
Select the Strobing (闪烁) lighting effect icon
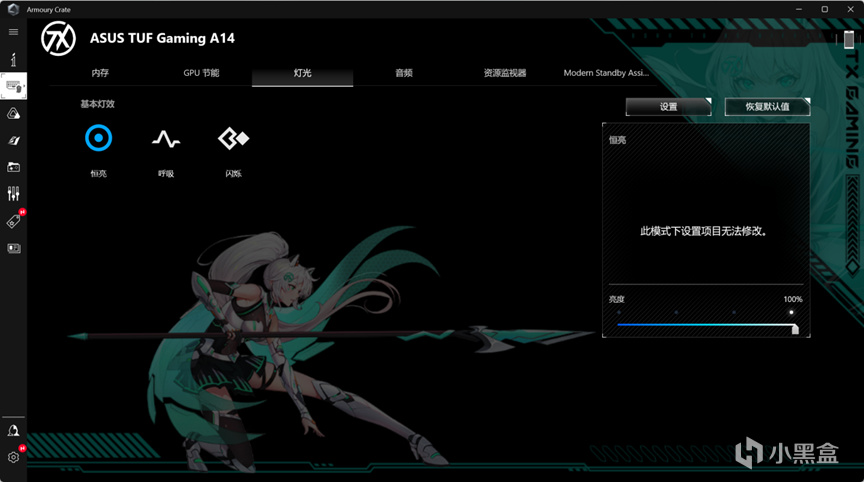coord(233,138)
